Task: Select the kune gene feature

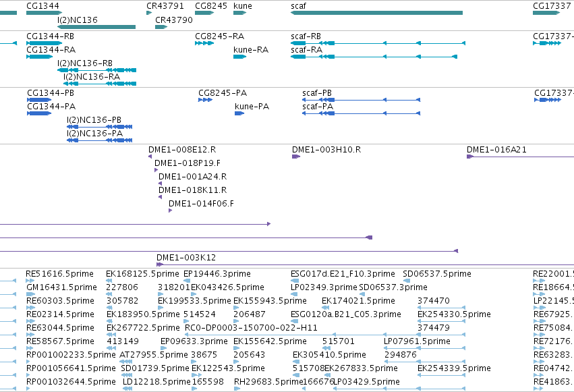Action: coord(239,13)
